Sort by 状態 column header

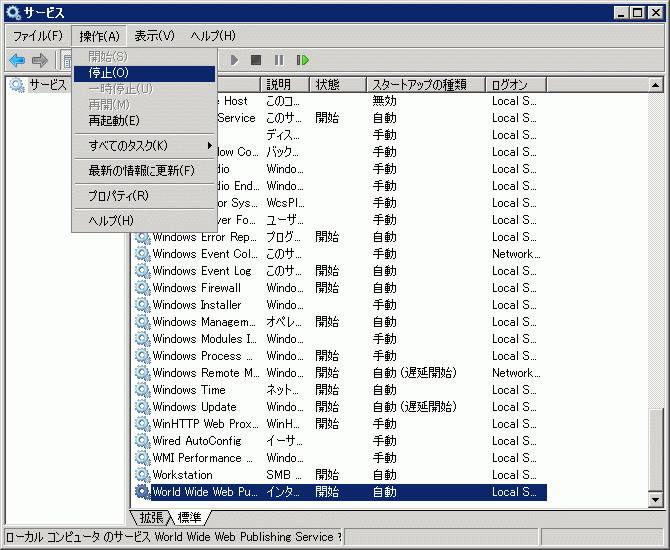click(x=338, y=85)
